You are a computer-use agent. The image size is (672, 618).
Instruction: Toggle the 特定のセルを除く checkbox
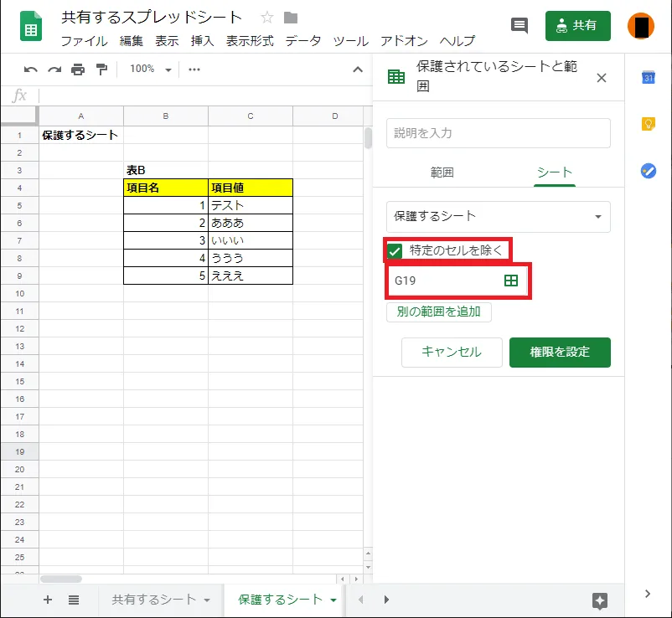pyautogui.click(x=395, y=251)
